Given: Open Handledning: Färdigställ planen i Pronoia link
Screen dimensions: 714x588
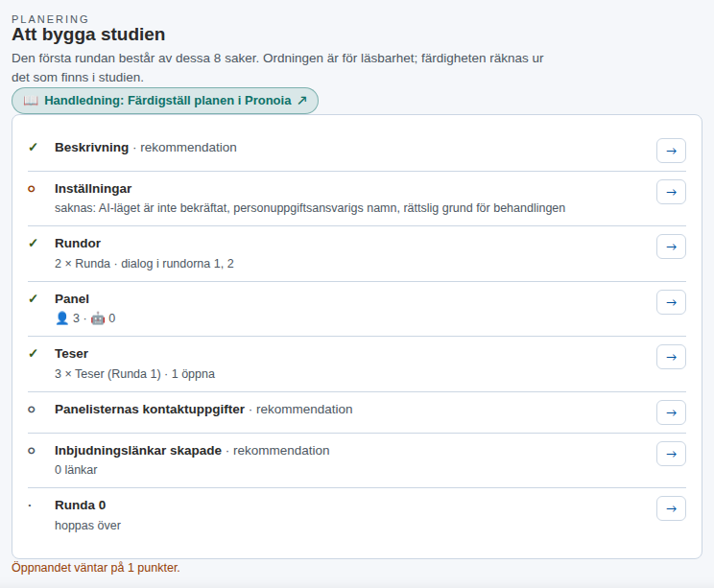Looking at the screenshot, I should [165, 101].
